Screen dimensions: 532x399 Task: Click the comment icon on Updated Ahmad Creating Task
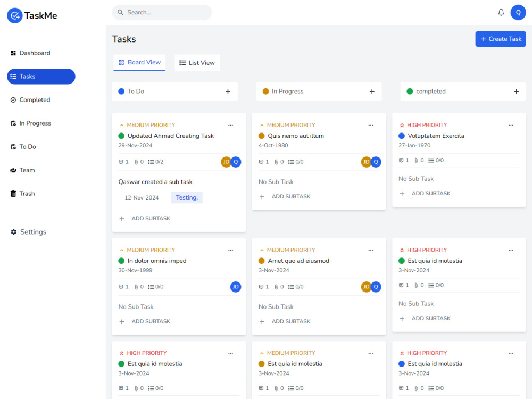click(x=120, y=162)
